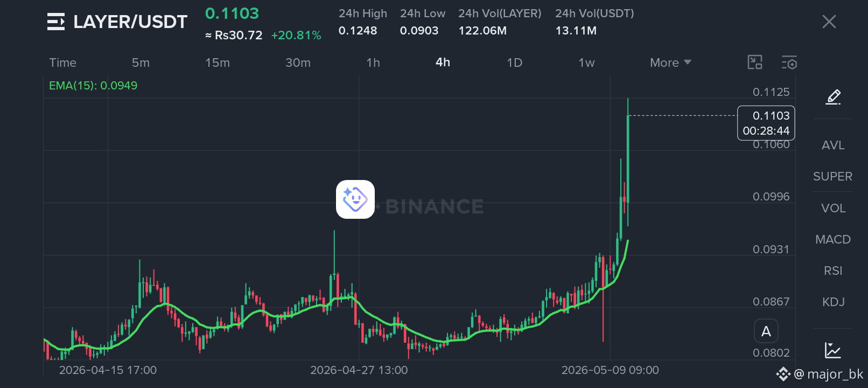Click the 2026-05-09 09:00 date label

(610, 370)
